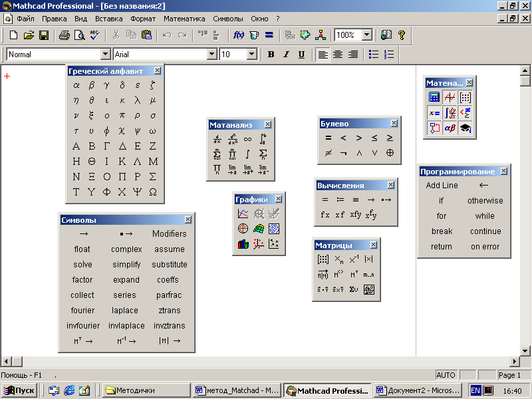Open the Insert Function f(x) tool

tap(239, 35)
